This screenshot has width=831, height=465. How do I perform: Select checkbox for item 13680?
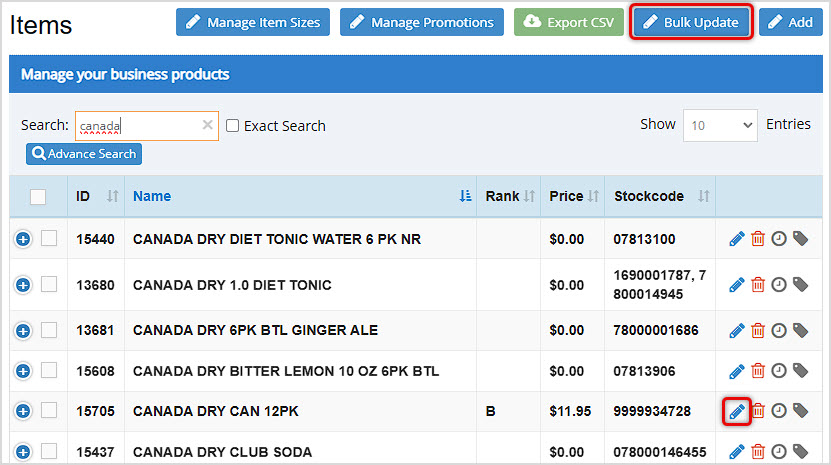pyautogui.click(x=49, y=284)
